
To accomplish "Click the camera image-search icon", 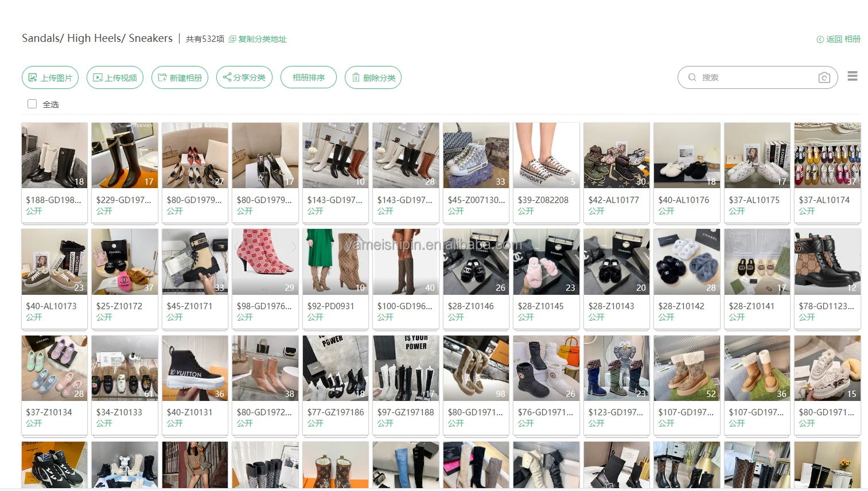I will click(824, 77).
